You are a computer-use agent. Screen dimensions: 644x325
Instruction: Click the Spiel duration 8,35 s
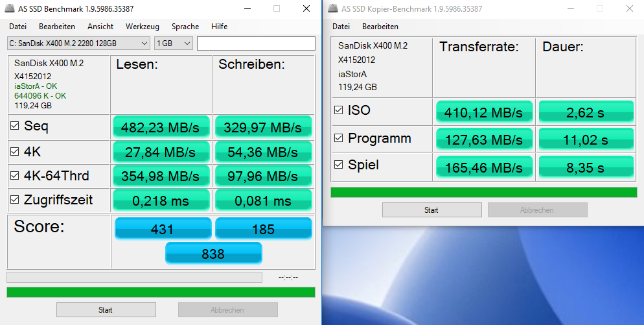tap(586, 167)
